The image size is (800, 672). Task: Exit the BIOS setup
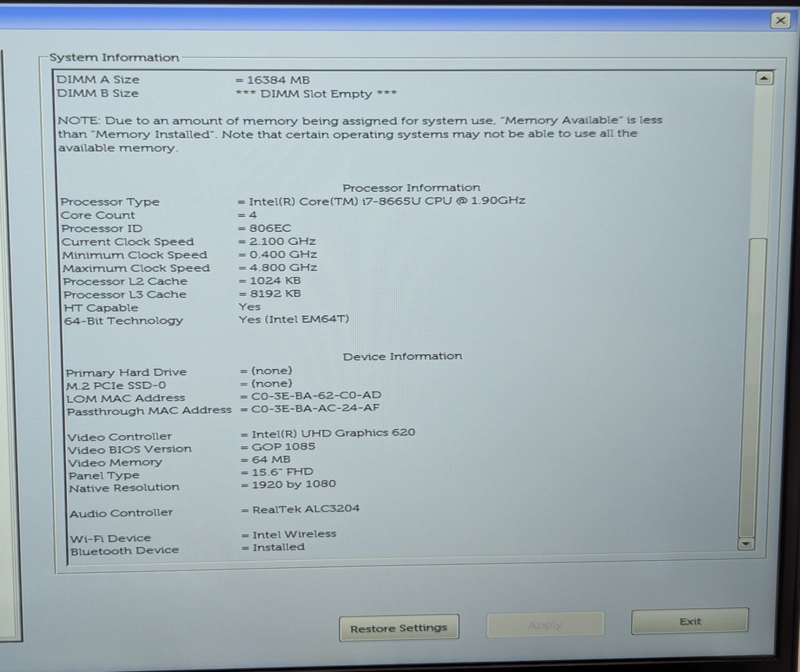click(690, 621)
